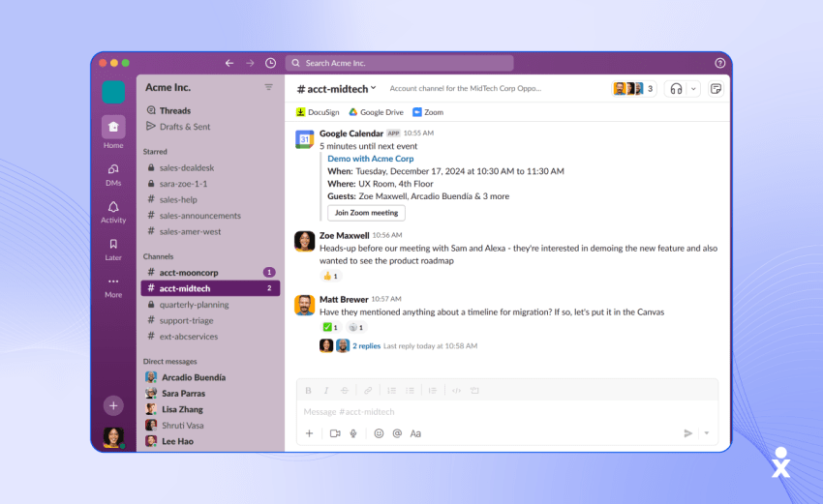823x504 pixels.
Task: Toggle italic formatting
Action: click(326, 390)
